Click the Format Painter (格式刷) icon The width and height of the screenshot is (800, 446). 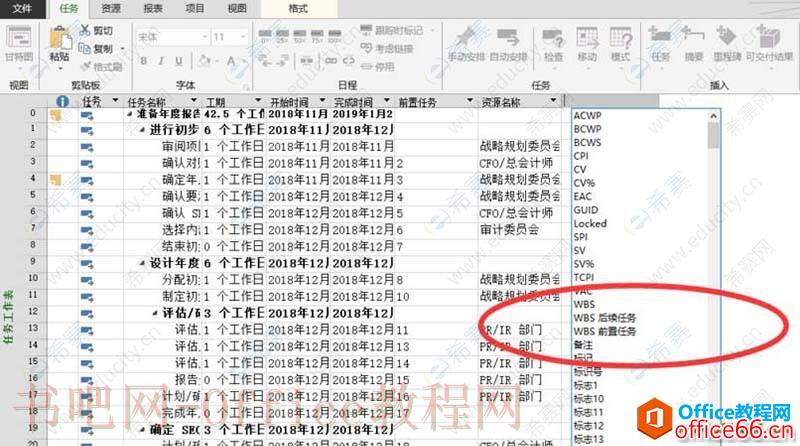pos(86,66)
